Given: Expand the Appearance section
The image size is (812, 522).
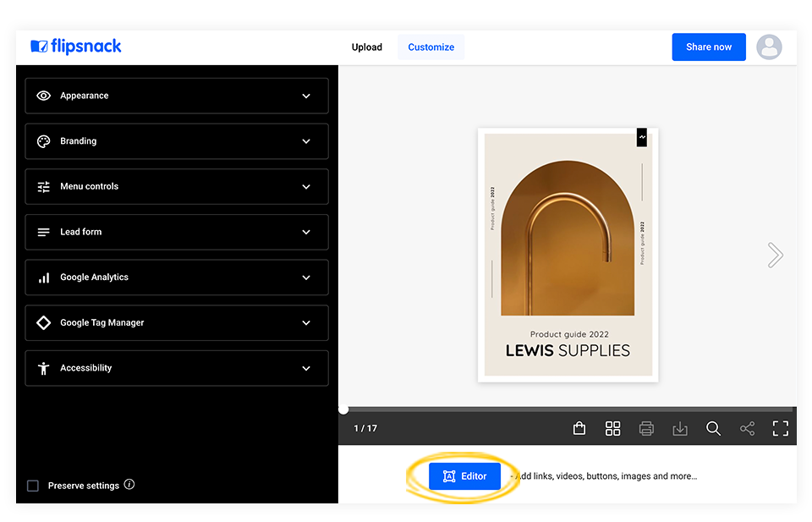Looking at the screenshot, I should (176, 96).
